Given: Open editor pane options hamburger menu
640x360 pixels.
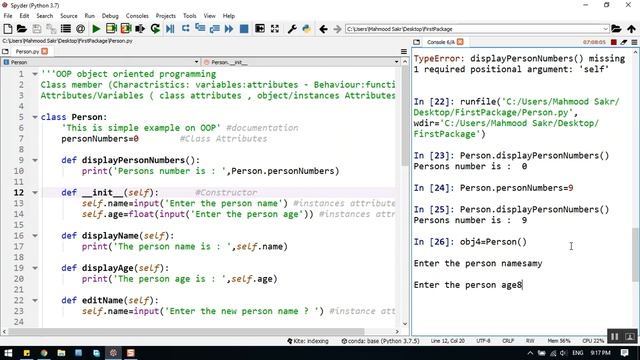Looking at the screenshot, I should pyautogui.click(x=404, y=51).
